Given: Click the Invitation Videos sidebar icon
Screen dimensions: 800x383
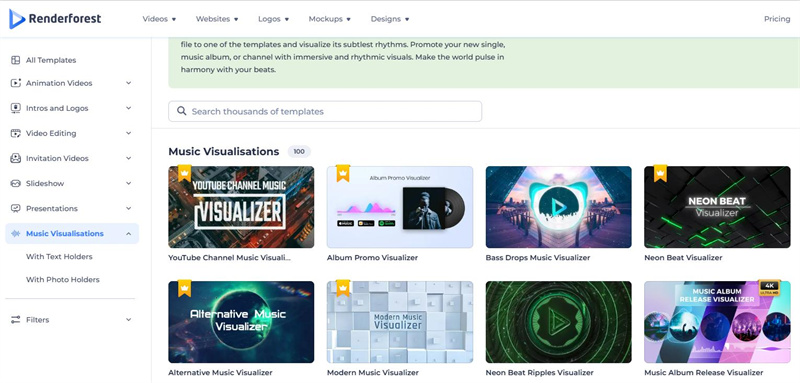Looking at the screenshot, I should 16,158.
